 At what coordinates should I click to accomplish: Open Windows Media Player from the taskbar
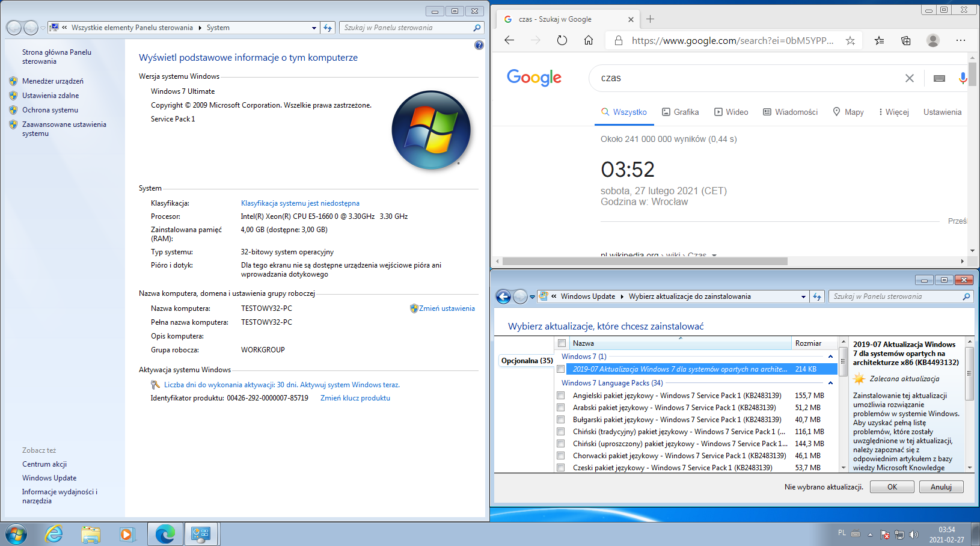coord(127,534)
